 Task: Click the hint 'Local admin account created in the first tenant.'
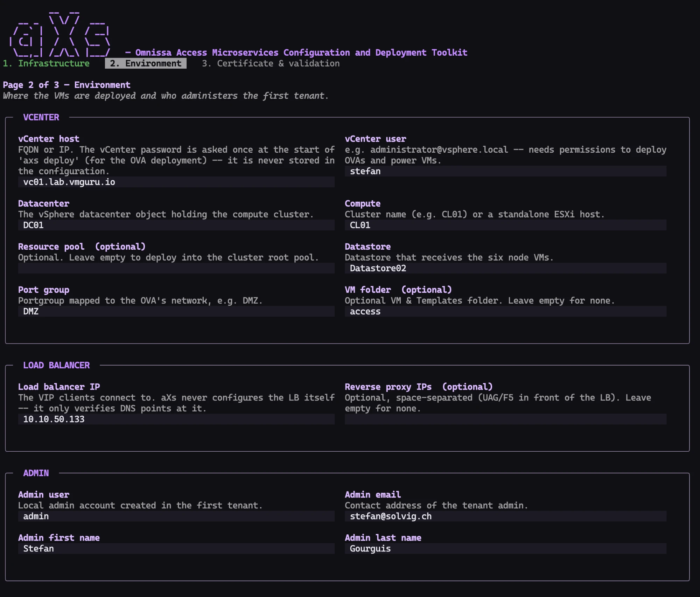coord(140,506)
